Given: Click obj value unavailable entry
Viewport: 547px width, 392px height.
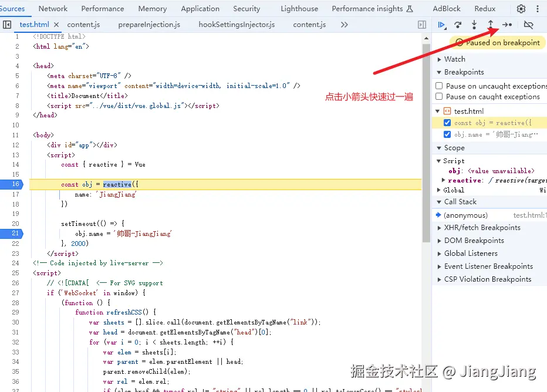Looking at the screenshot, I should [x=491, y=171].
